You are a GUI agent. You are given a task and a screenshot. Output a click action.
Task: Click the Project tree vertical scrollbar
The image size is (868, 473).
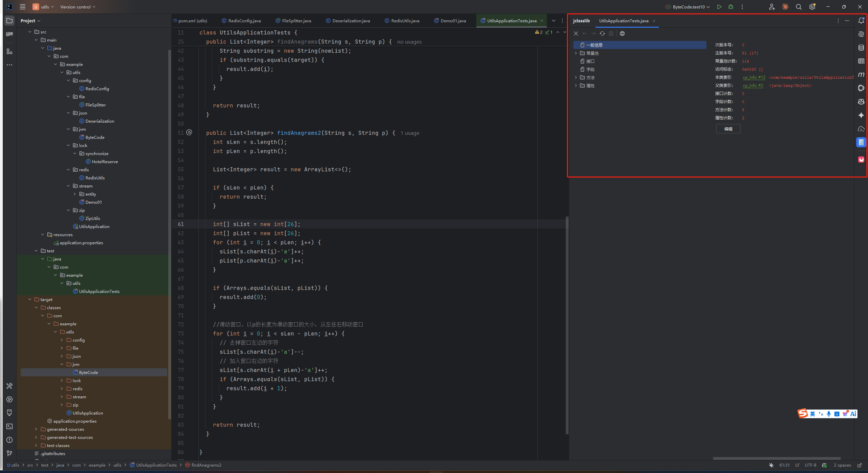click(x=169, y=234)
